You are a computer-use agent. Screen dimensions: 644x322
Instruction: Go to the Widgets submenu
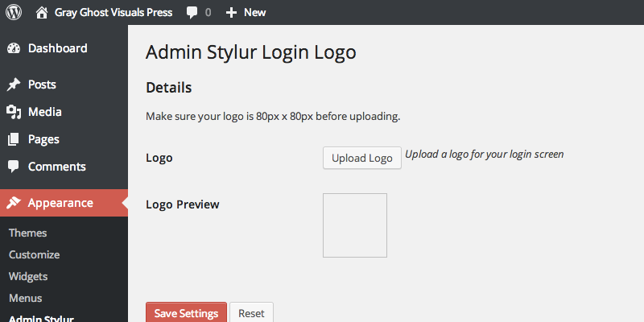28,276
